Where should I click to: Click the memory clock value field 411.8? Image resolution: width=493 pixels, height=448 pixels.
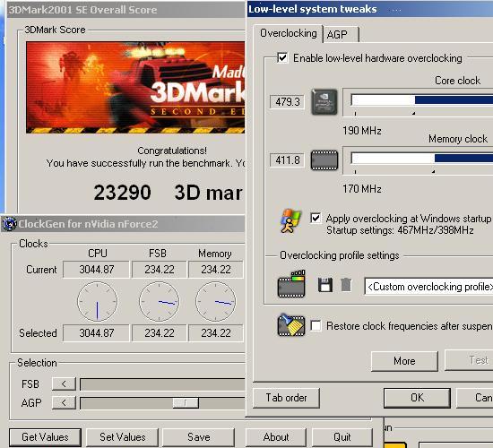tap(288, 160)
